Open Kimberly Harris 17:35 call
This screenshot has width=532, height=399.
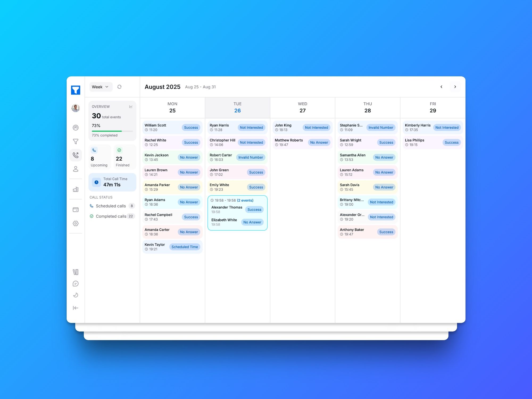pos(433,127)
